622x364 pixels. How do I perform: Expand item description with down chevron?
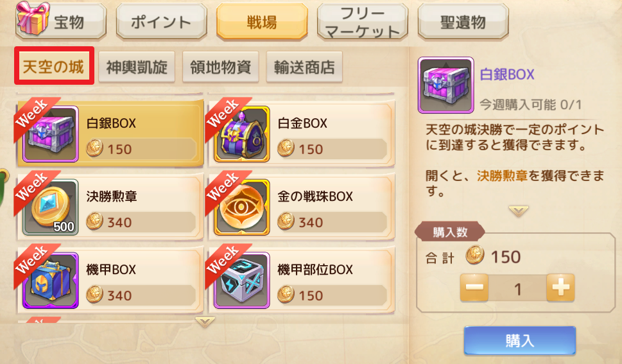pyautogui.click(x=519, y=211)
